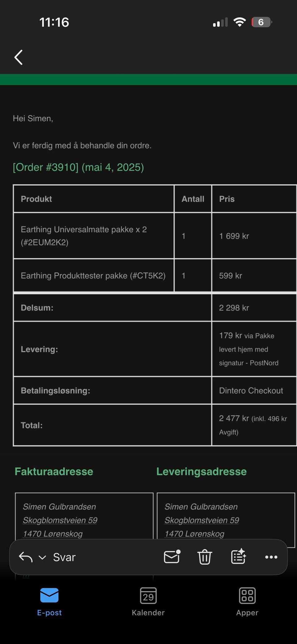Open the Order #3910 link
The height and width of the screenshot is (644, 297).
(78, 167)
